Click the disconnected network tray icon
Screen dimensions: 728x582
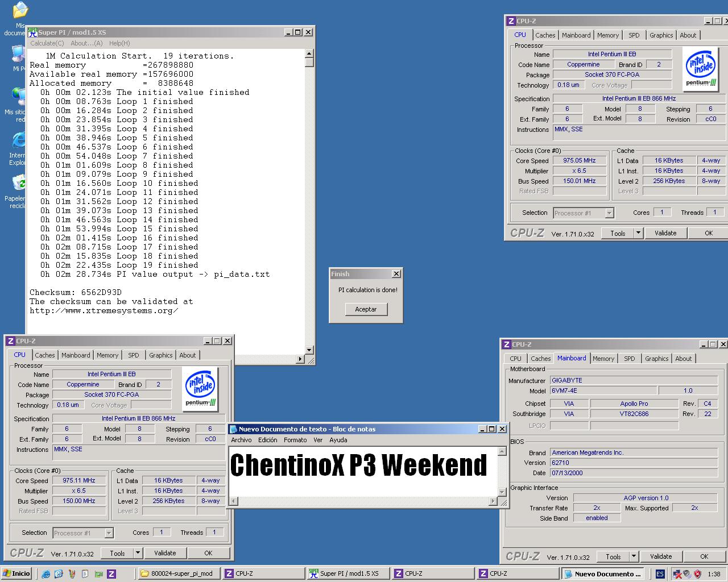coord(677,574)
